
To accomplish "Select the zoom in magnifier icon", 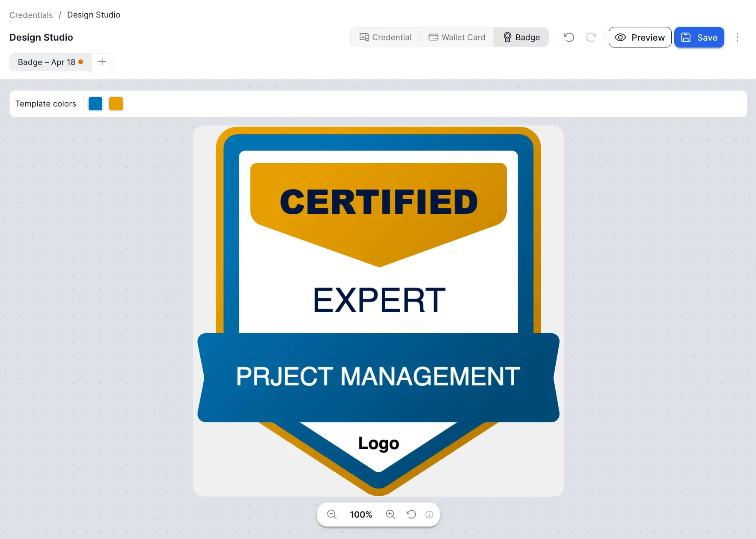I will (390, 514).
